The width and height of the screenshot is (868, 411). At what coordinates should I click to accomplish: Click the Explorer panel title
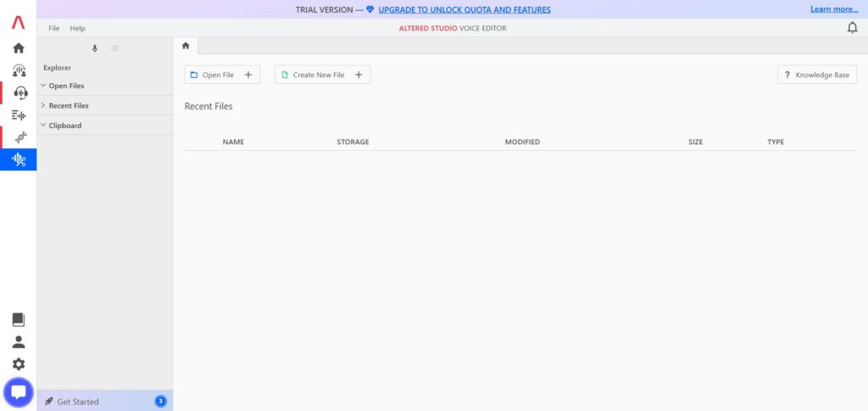point(57,68)
